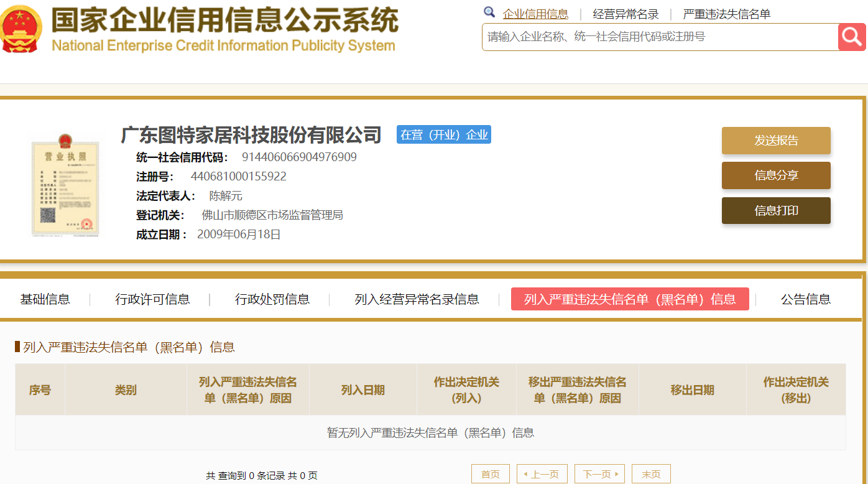Switch to the 公告信息 tab
Screen dimensions: 868x484
pos(806,299)
